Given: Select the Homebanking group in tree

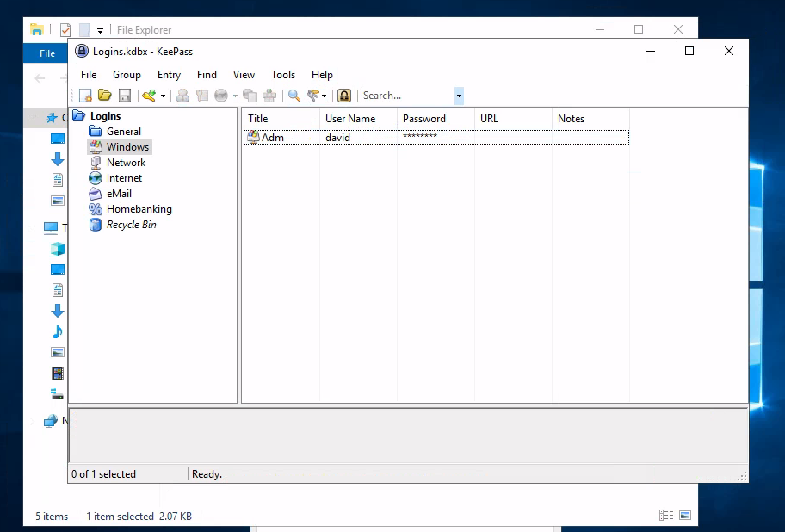Looking at the screenshot, I should (x=139, y=209).
